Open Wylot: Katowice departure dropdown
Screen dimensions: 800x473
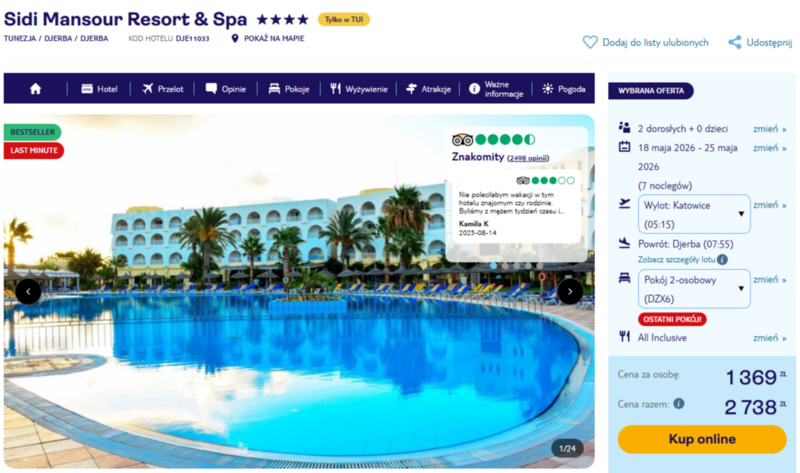coord(694,214)
